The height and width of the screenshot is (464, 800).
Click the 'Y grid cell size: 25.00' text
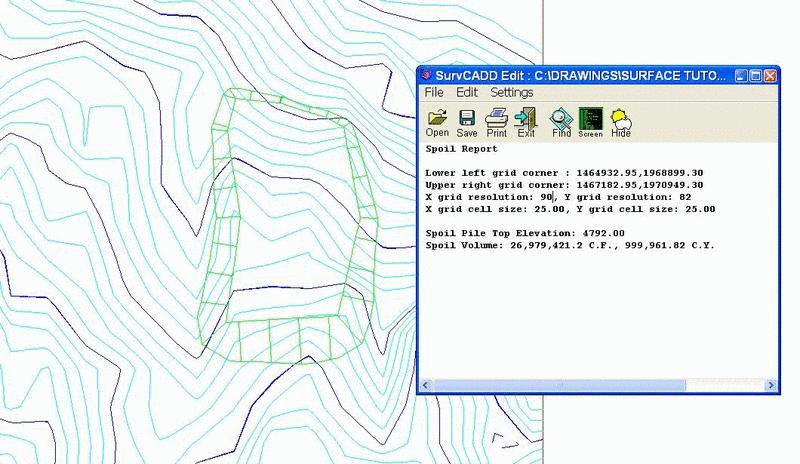(x=646, y=209)
